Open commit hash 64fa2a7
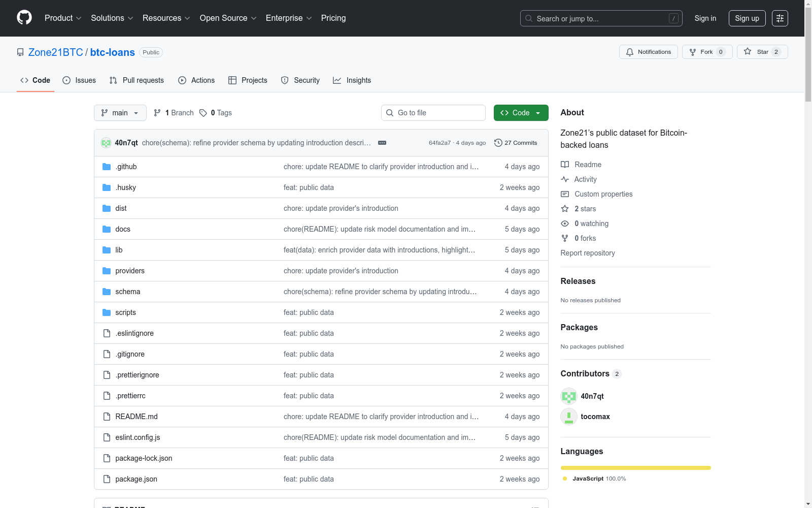The height and width of the screenshot is (508, 812). click(439, 143)
